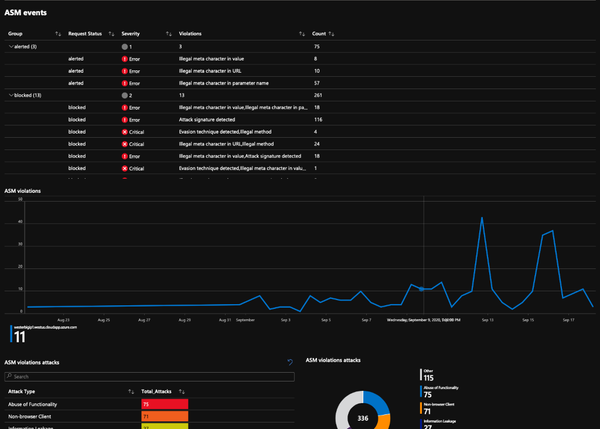
Task: Sort Total_Attacks column arrows
Action: click(x=182, y=391)
